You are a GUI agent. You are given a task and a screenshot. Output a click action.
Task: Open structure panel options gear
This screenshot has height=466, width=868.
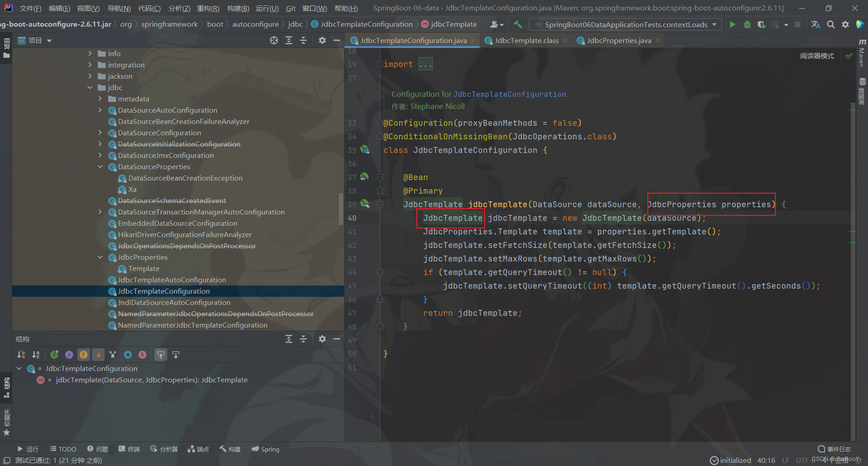click(322, 339)
